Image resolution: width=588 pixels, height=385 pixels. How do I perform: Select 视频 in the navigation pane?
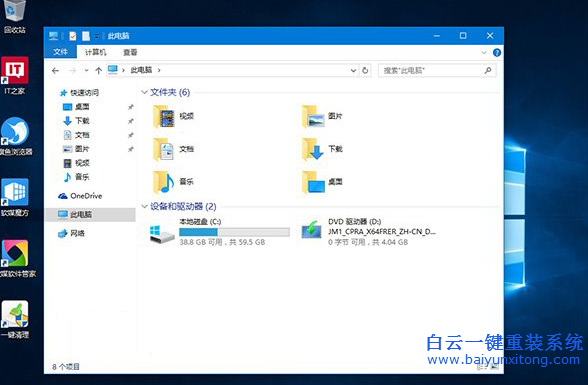click(x=76, y=163)
